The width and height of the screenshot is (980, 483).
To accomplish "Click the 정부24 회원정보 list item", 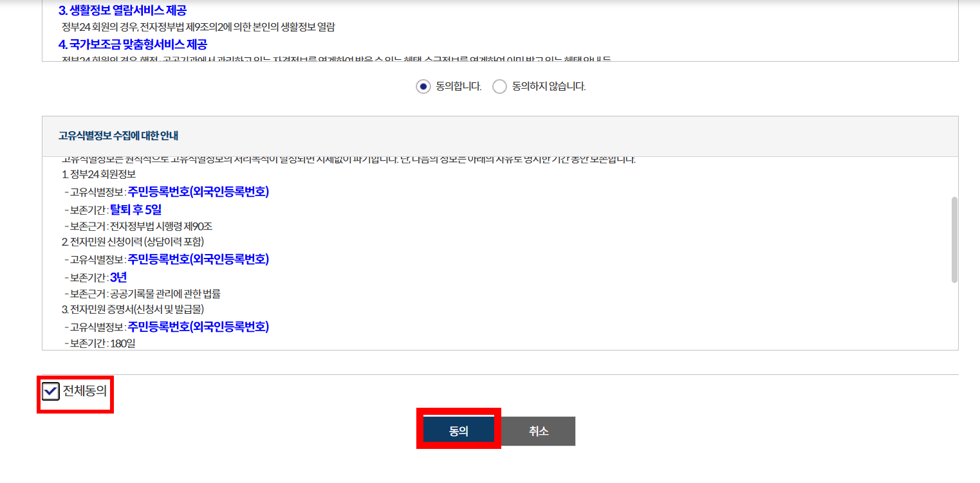I will click(101, 174).
